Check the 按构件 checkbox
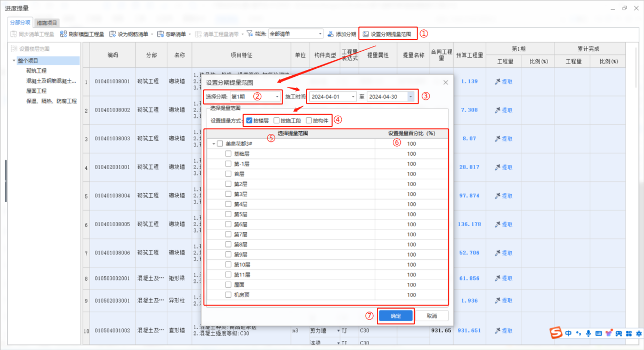Screen dimensions: 644x350 (309, 121)
